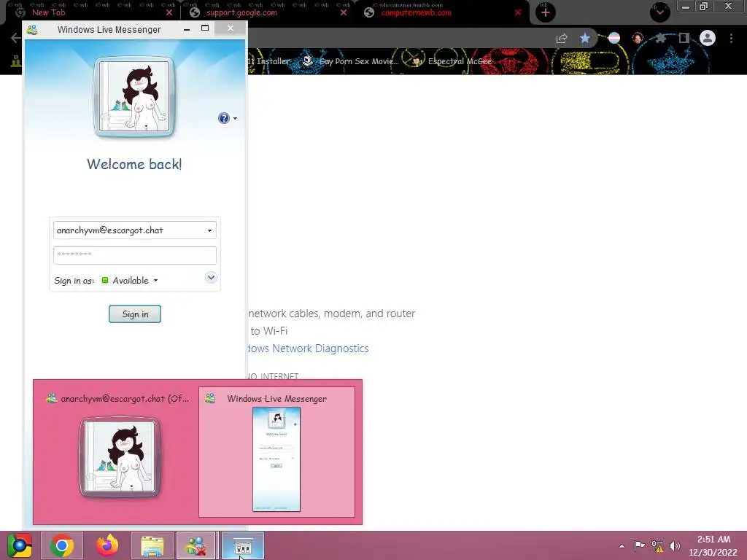Click the trans flag extension icon
Screen dimensions: 747x560
614,38
